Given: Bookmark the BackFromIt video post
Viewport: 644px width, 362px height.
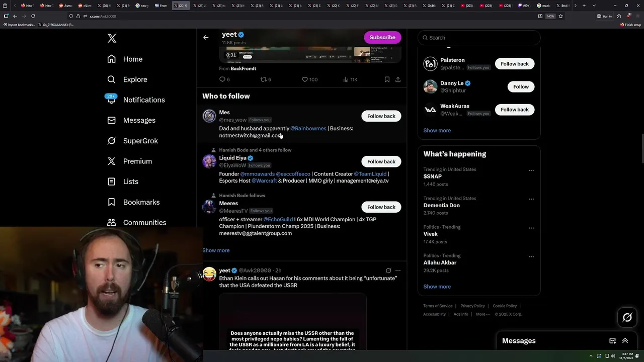Looking at the screenshot, I should click(x=387, y=79).
